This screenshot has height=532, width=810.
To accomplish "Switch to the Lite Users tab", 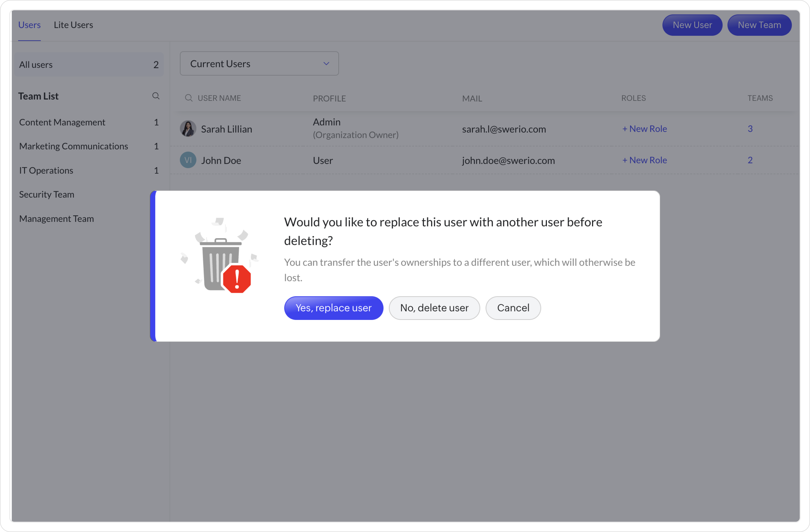I will (x=73, y=25).
